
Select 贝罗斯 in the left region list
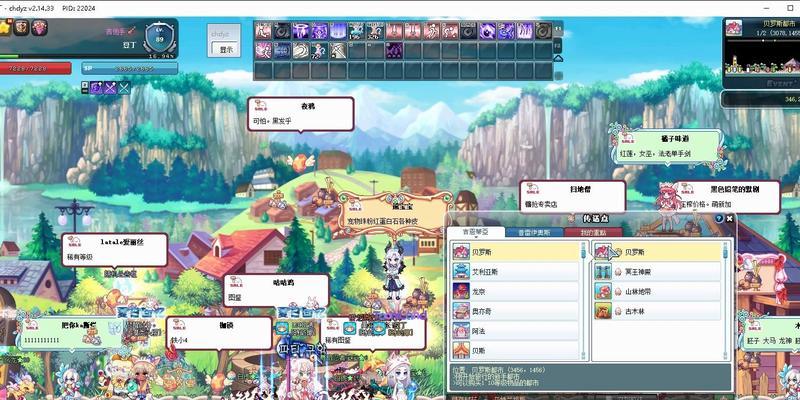[x=515, y=252]
